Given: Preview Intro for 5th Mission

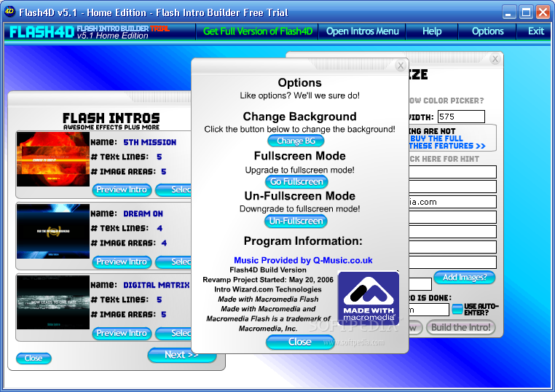Looking at the screenshot, I should pyautogui.click(x=122, y=189).
